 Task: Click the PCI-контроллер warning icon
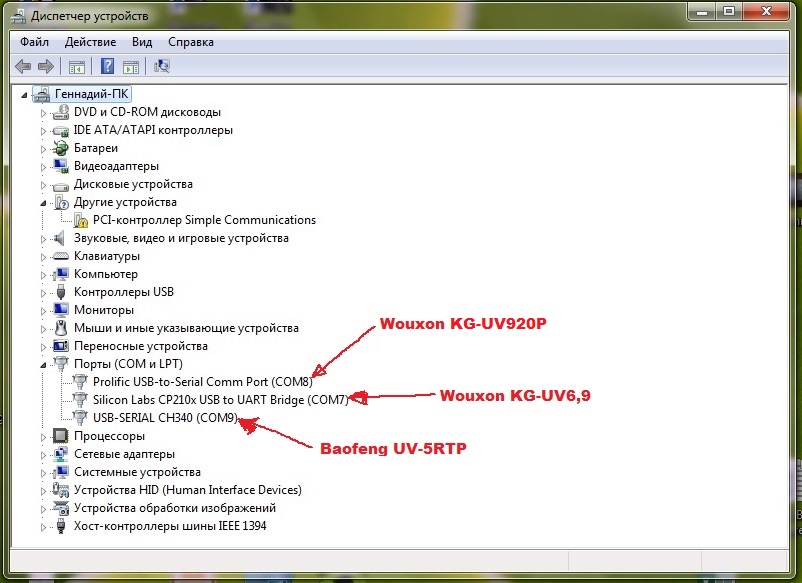[81, 220]
